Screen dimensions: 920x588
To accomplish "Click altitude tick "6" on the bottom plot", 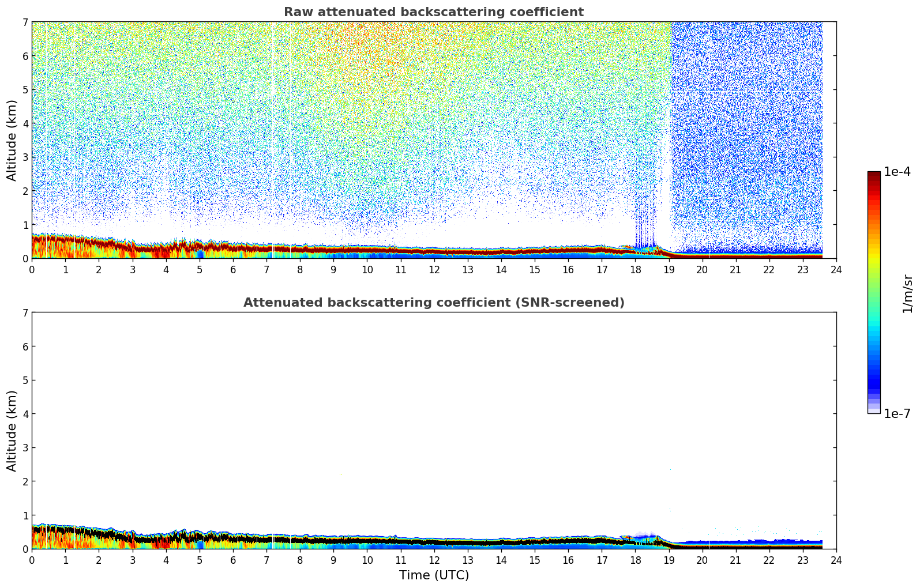I will point(25,346).
